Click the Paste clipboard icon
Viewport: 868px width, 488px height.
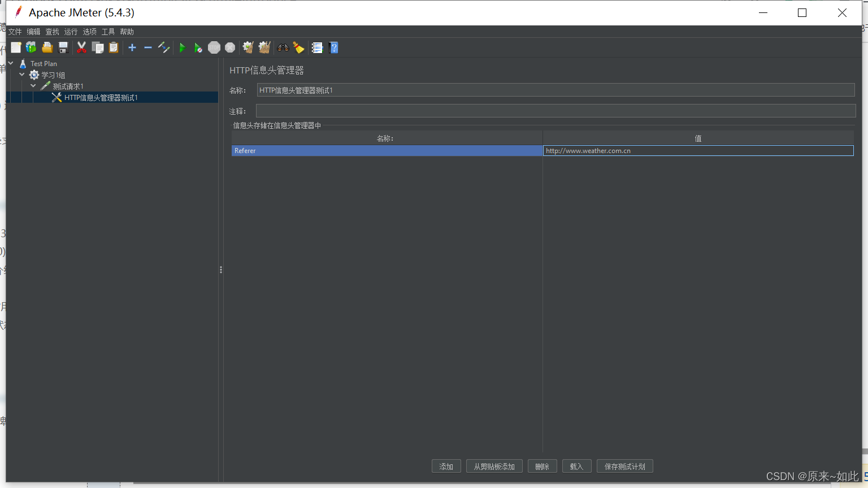114,47
